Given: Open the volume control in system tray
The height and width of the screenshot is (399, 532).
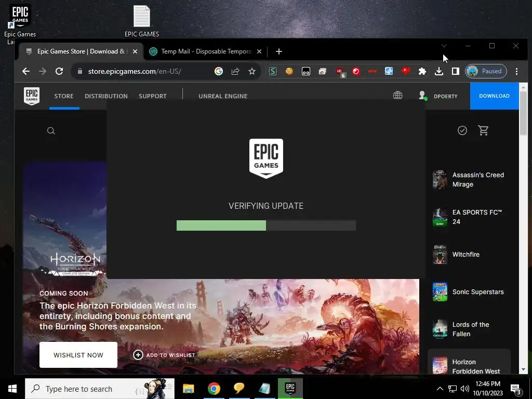Looking at the screenshot, I should 465,389.
